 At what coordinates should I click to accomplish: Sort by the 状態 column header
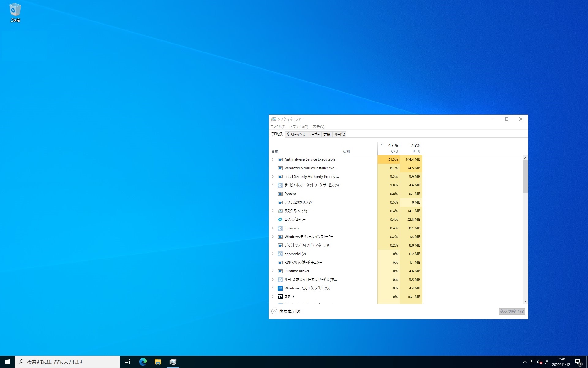(359, 148)
